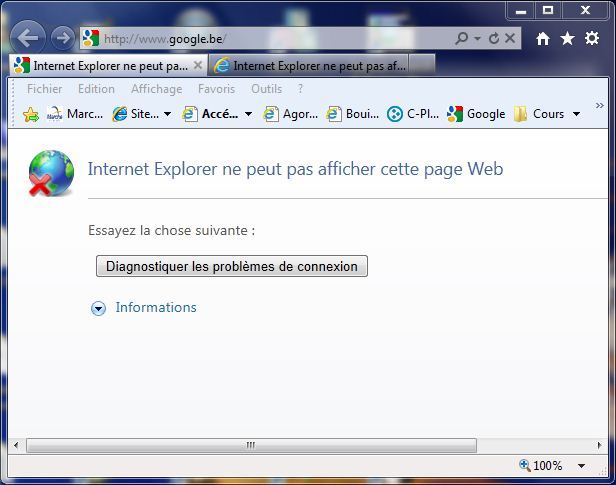Minimize the Internet Explorer window
616x485 pixels.
(521, 11)
